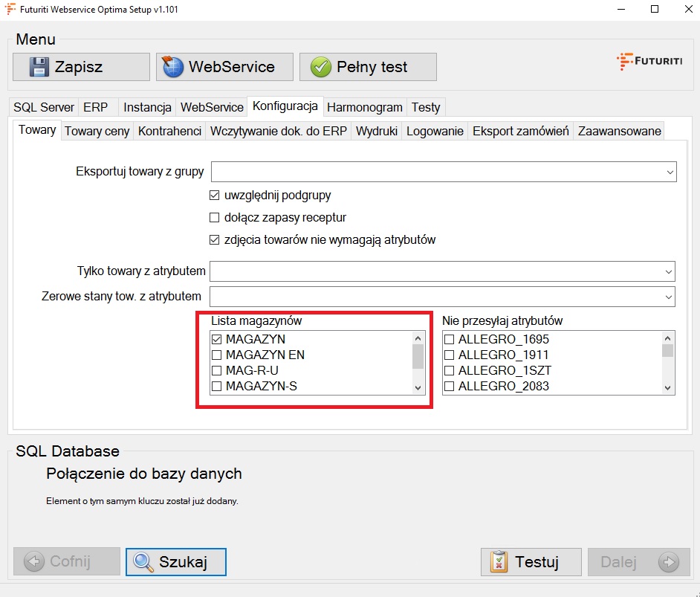Click the clipboard Testuj icon
The width and height of the screenshot is (700, 597).
499,562
